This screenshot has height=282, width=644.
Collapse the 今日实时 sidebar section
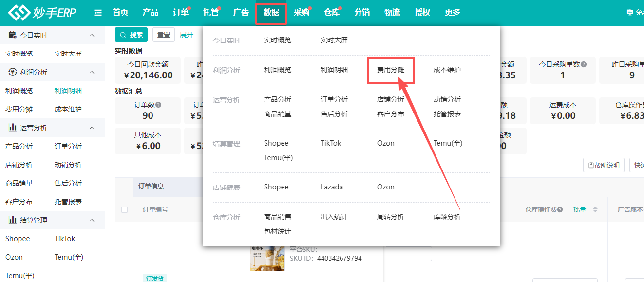point(92,35)
